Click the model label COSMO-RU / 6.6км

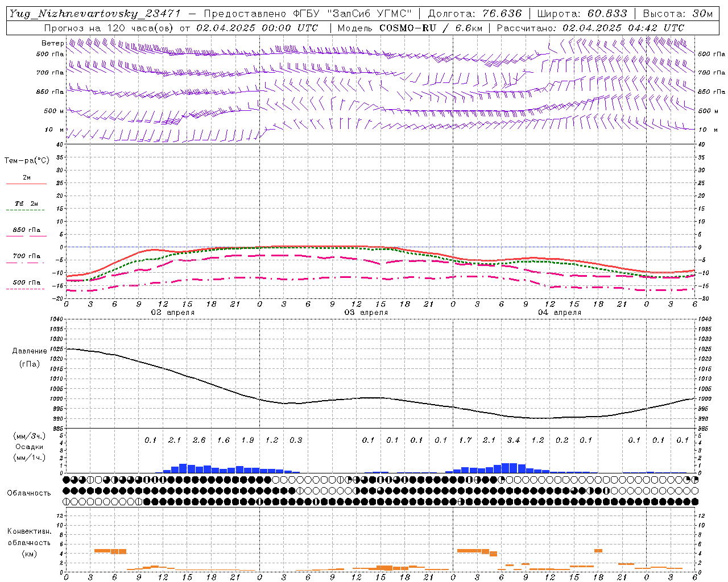tap(431, 27)
